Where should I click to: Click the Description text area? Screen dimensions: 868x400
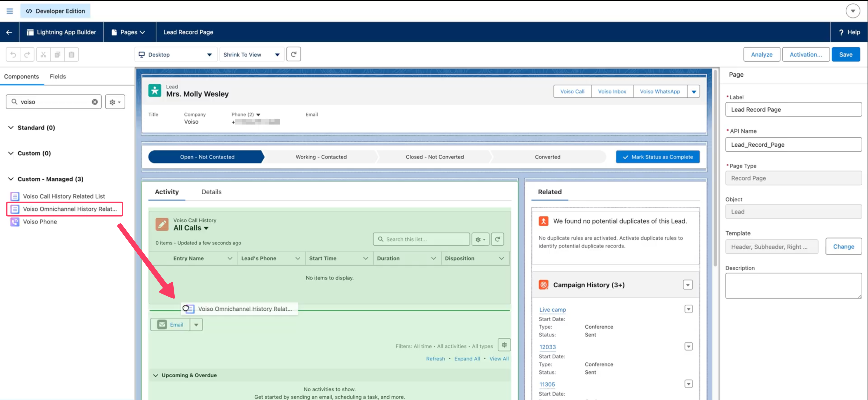pos(793,286)
